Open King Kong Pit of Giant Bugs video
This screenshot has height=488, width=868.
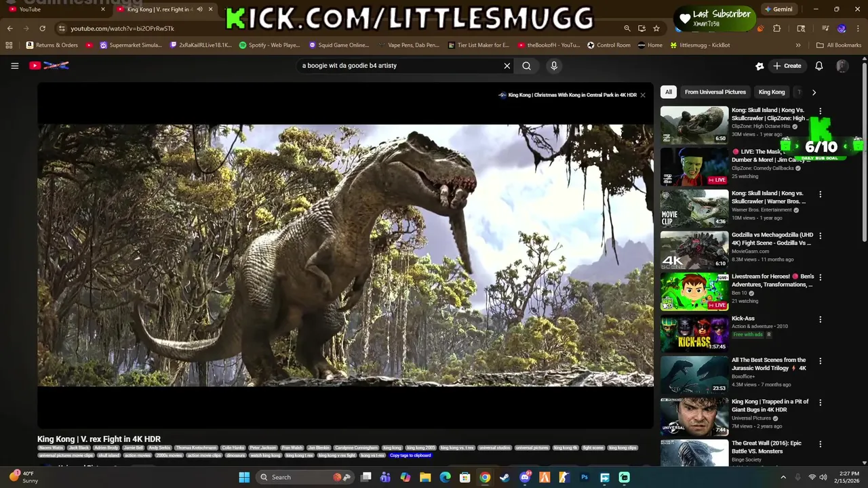694,416
